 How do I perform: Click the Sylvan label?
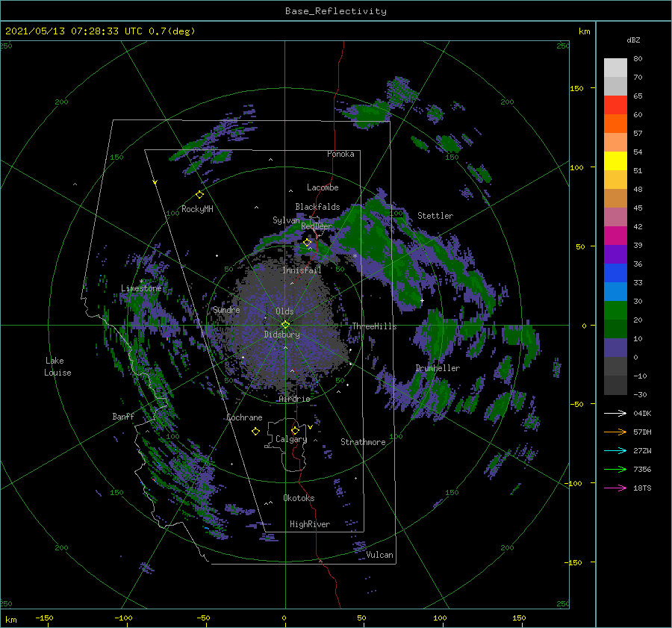pos(286,220)
